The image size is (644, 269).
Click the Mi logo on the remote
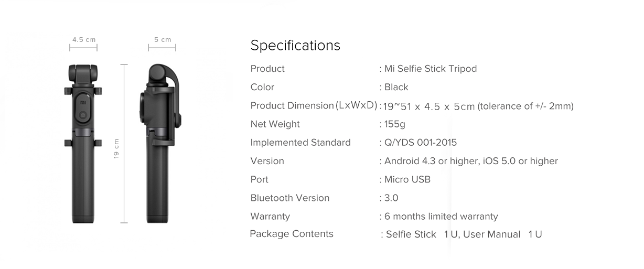pos(83,103)
